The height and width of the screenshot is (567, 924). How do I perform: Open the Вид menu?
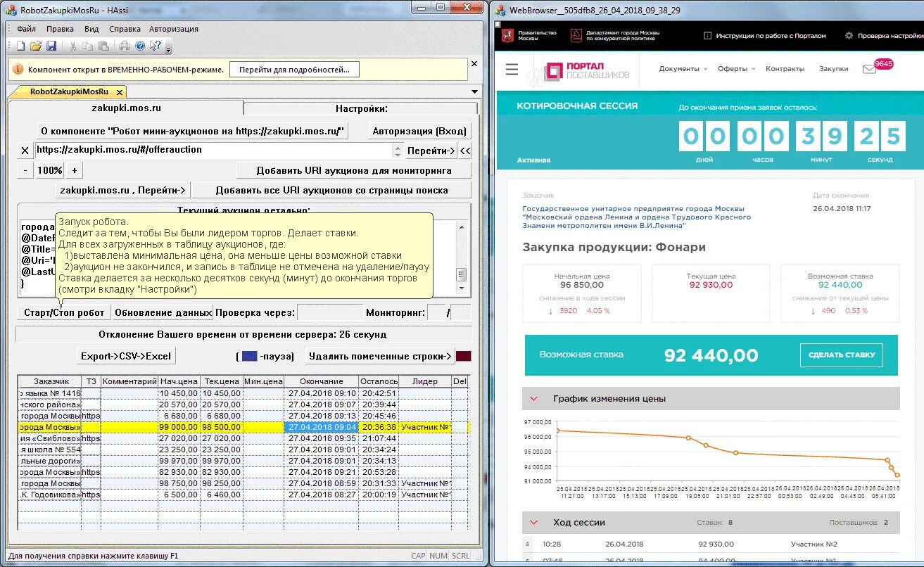[91, 29]
